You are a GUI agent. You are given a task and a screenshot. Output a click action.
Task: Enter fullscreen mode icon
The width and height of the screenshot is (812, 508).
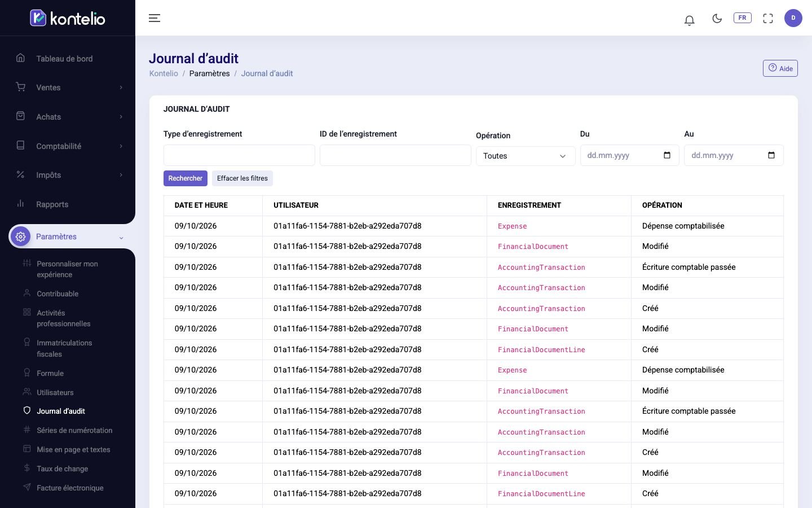click(x=768, y=19)
